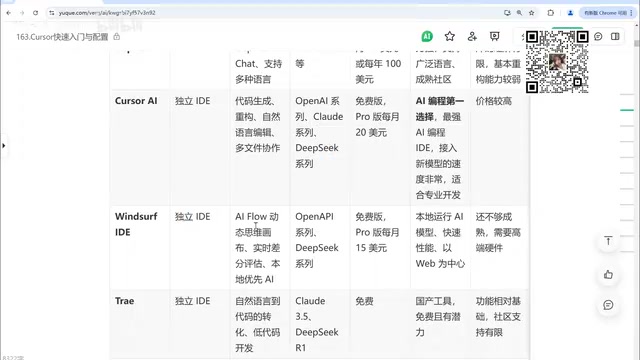
Task: Click the lock icon beside the document title
Action: 117,37
